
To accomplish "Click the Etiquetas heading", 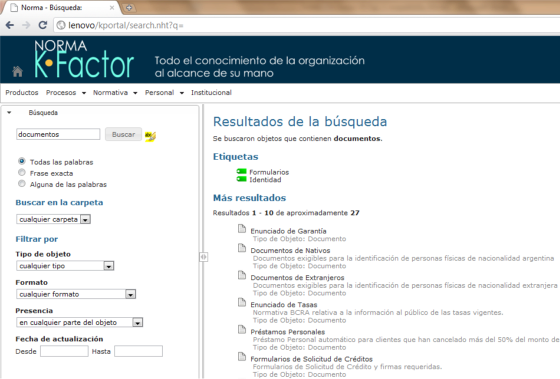I will [x=235, y=157].
